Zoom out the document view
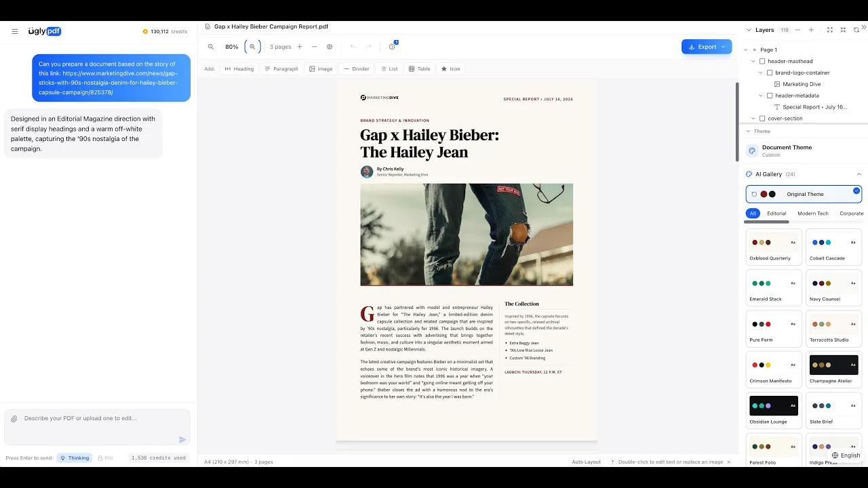 coord(211,47)
